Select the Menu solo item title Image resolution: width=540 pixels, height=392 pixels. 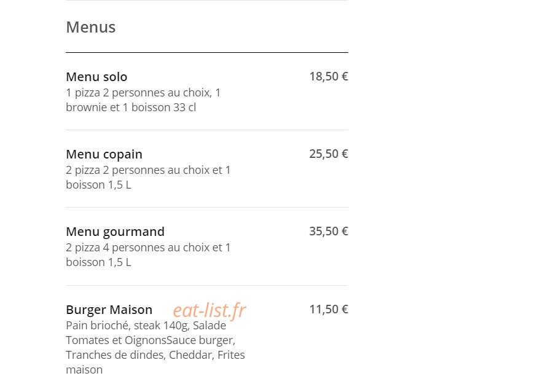click(x=96, y=76)
